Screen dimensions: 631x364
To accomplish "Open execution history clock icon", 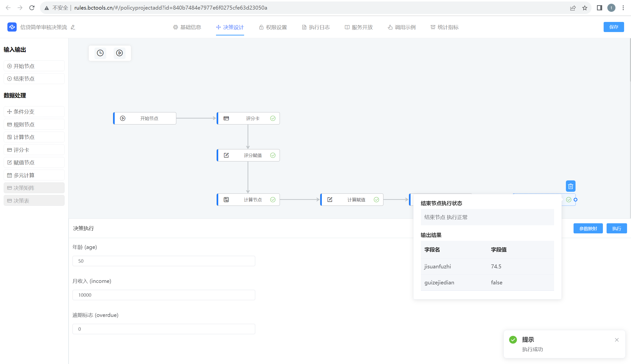I will 100,53.
